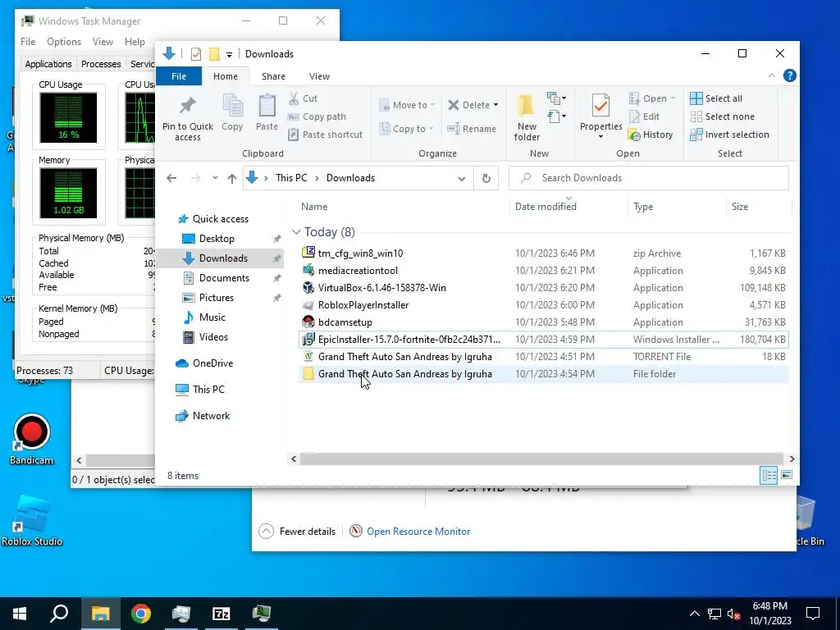
Task: Open taskbar search magnifier
Action: coord(59,614)
